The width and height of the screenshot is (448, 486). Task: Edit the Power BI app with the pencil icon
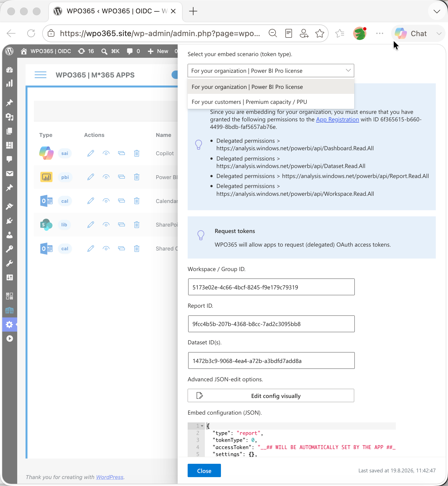point(91,177)
